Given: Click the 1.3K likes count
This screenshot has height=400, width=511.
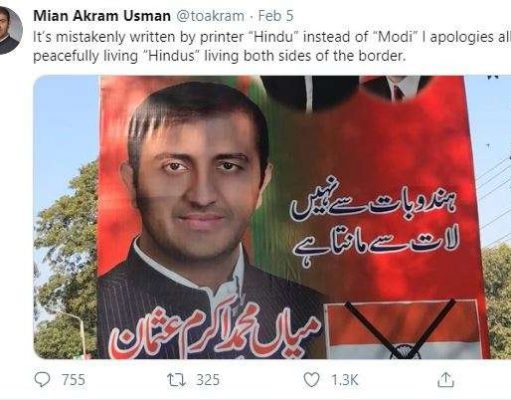Looking at the screenshot, I should pos(345,380).
